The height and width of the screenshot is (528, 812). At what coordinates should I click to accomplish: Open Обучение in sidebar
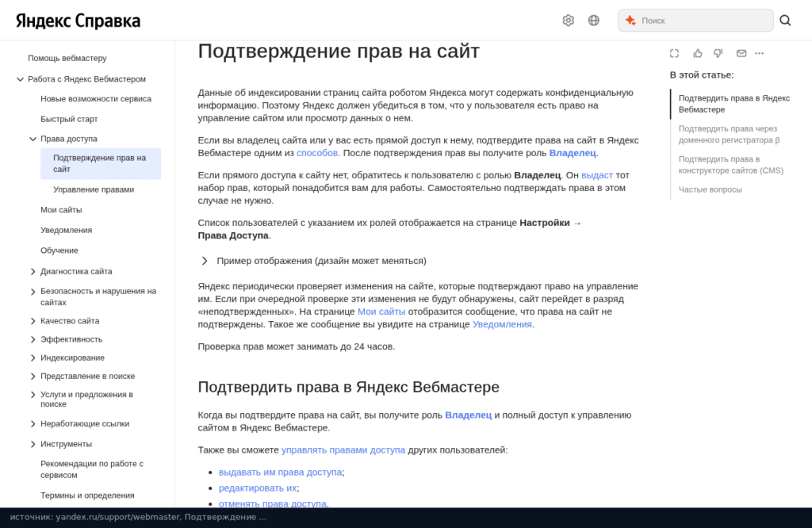(x=59, y=250)
